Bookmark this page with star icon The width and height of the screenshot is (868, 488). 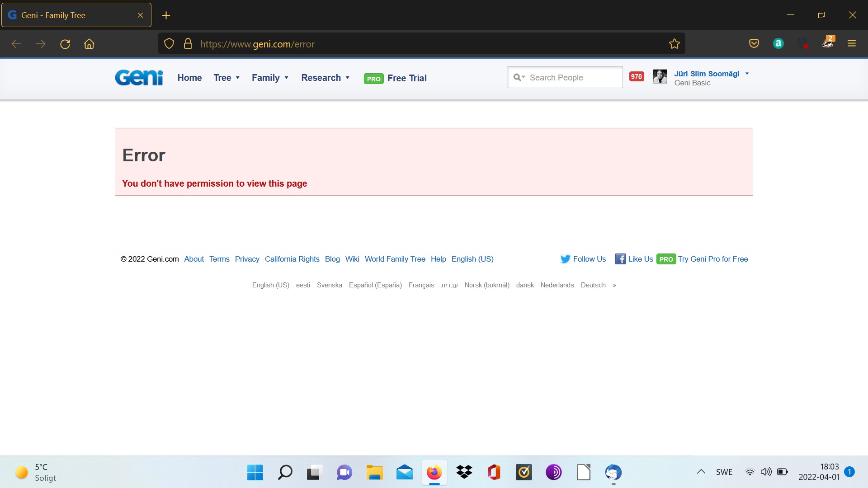pos(674,44)
